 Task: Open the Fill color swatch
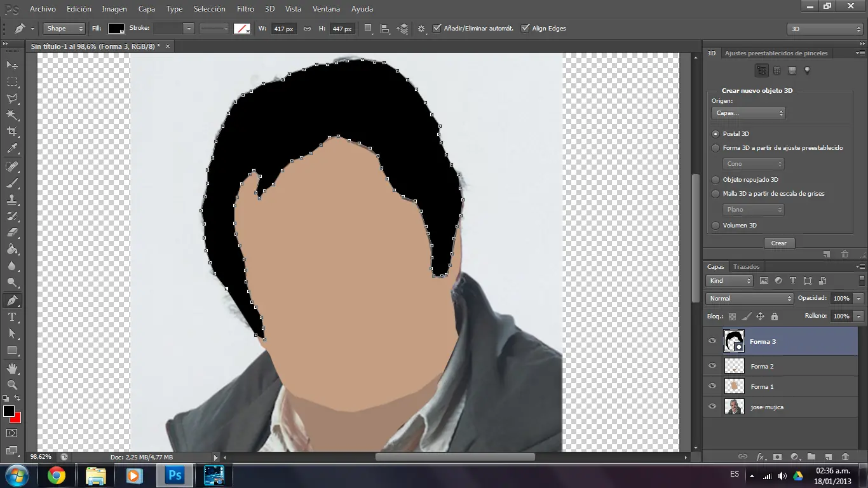point(116,29)
